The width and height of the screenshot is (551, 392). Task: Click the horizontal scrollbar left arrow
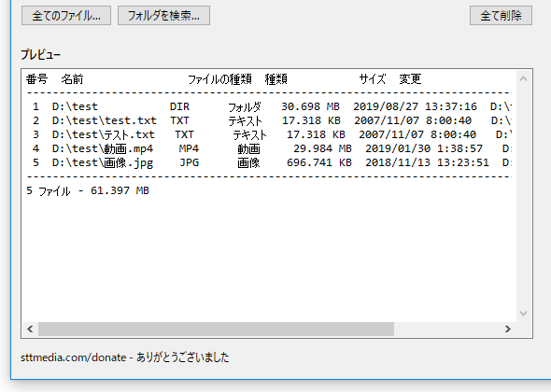(30, 329)
